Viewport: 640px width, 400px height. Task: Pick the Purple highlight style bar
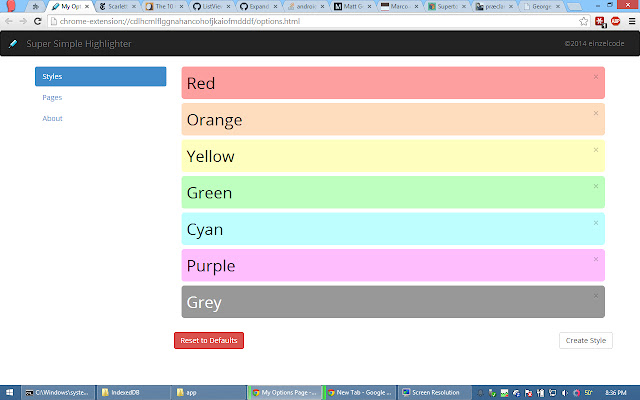(x=380, y=266)
